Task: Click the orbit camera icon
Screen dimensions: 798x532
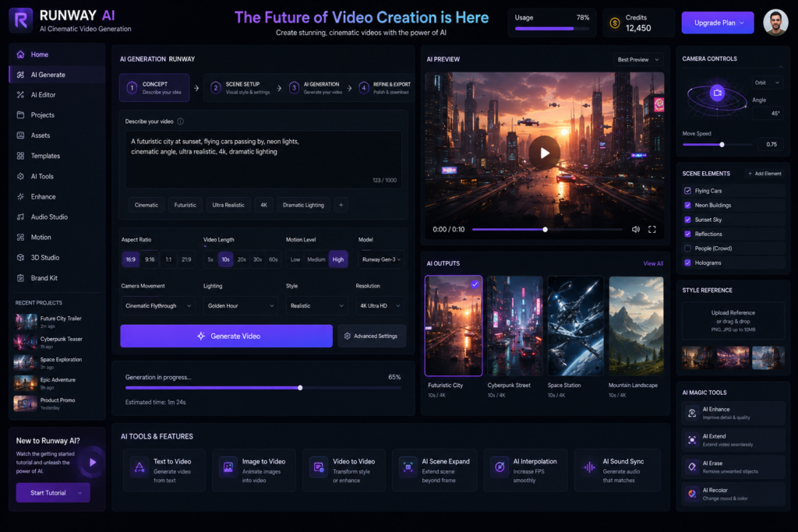Action: (717, 93)
